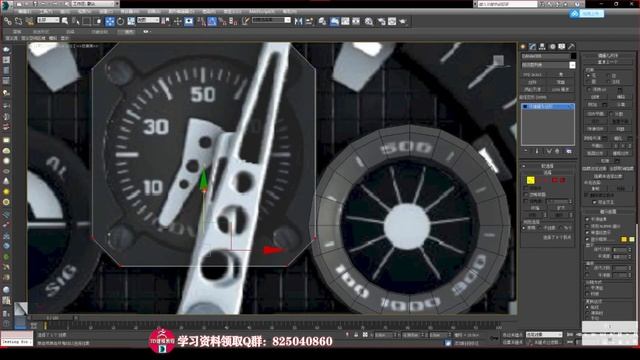Open the Rendering menu
Viewport: 640px width, 360px height.
[x=209, y=11]
